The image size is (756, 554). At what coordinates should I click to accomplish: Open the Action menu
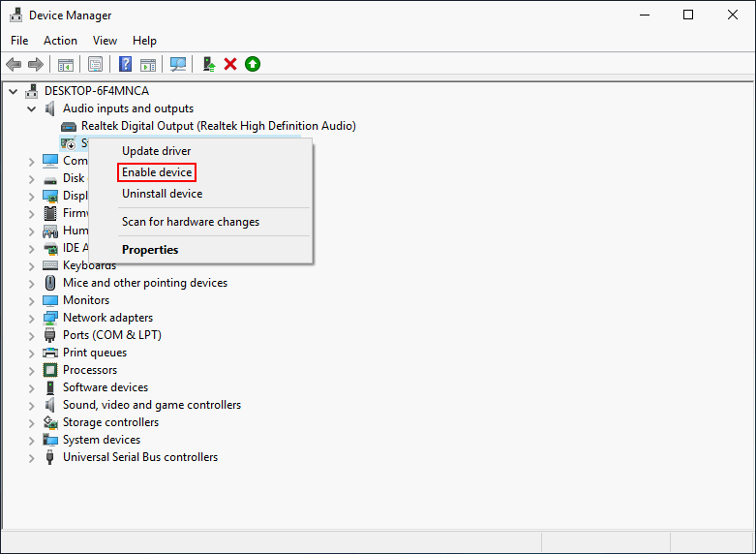(x=60, y=41)
